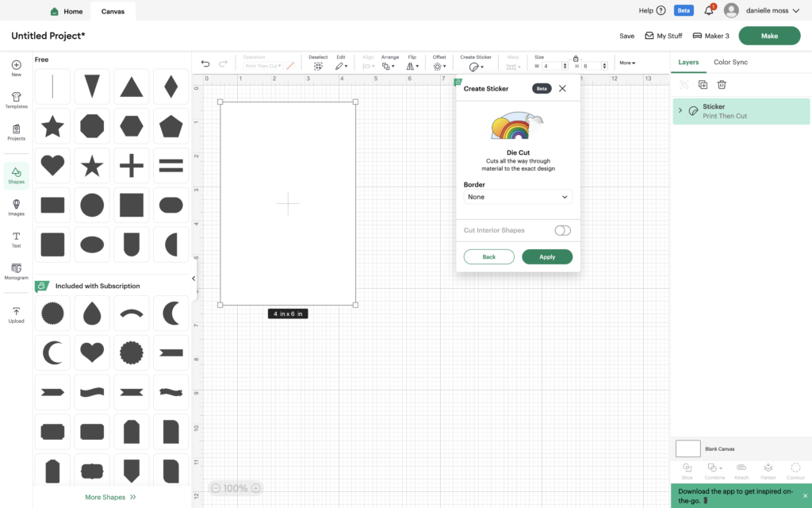812x508 pixels.
Task: Select the Slice tool
Action: coord(687,469)
